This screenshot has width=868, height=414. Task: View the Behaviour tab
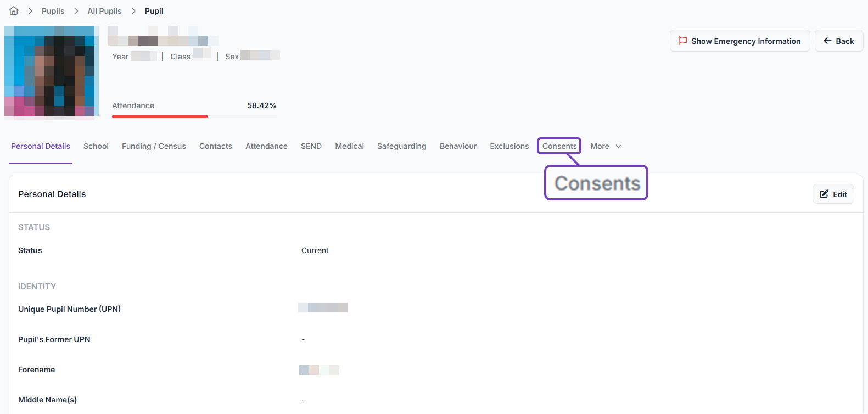pyautogui.click(x=458, y=146)
